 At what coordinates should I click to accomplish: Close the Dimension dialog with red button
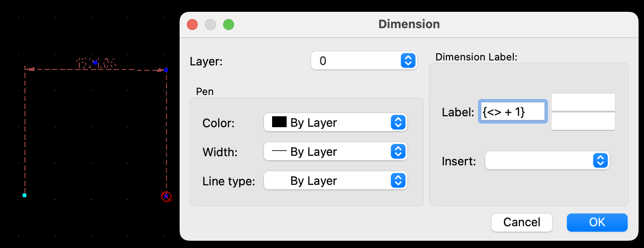192,25
